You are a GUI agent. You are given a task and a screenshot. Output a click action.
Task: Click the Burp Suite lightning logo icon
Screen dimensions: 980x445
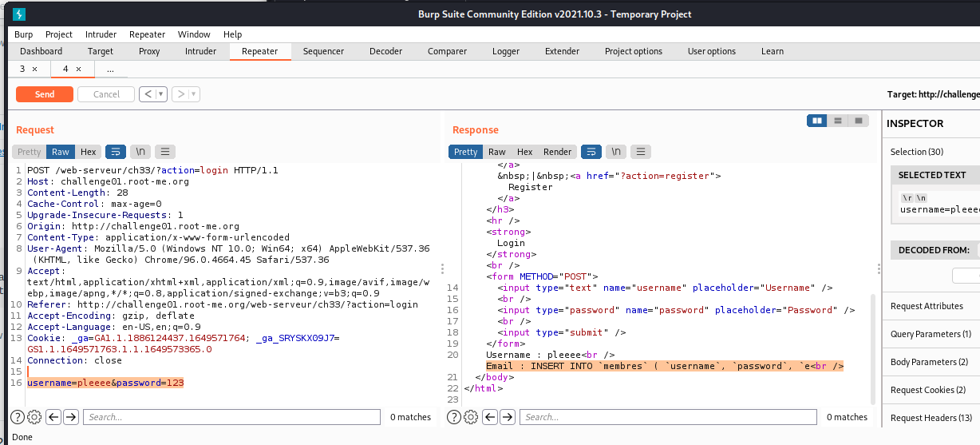18,14
